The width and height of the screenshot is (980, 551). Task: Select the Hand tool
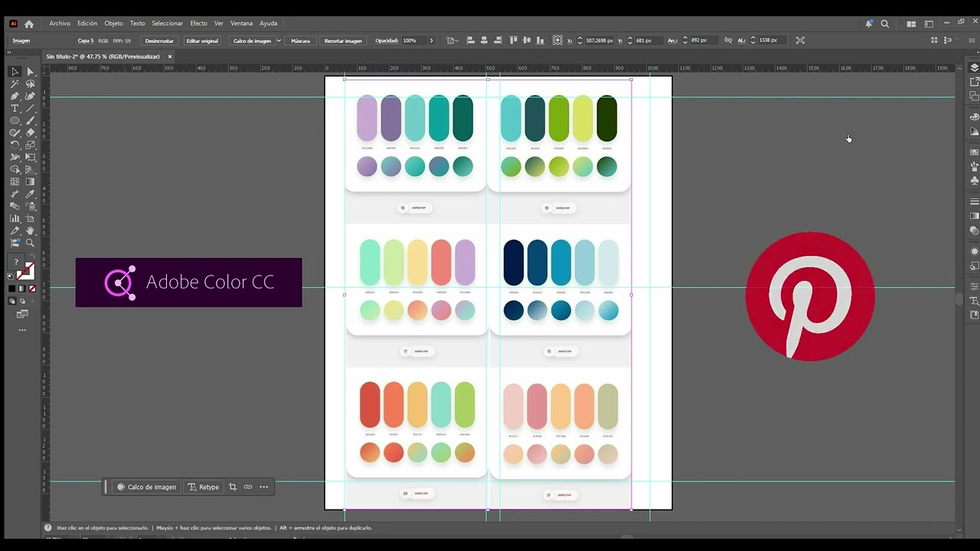31,231
